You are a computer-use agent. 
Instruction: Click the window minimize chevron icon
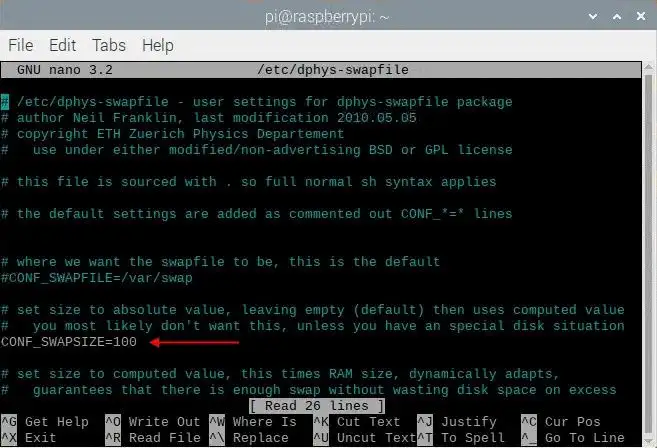[593, 17]
